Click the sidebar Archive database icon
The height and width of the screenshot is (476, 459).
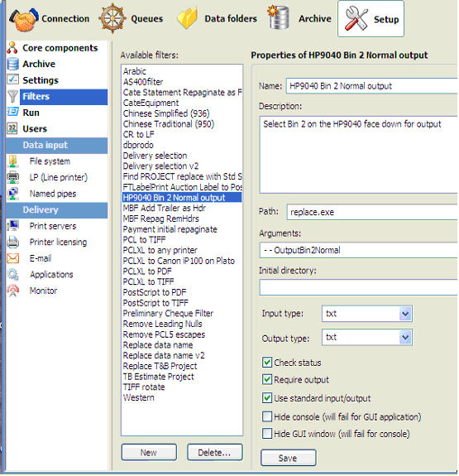[12, 64]
